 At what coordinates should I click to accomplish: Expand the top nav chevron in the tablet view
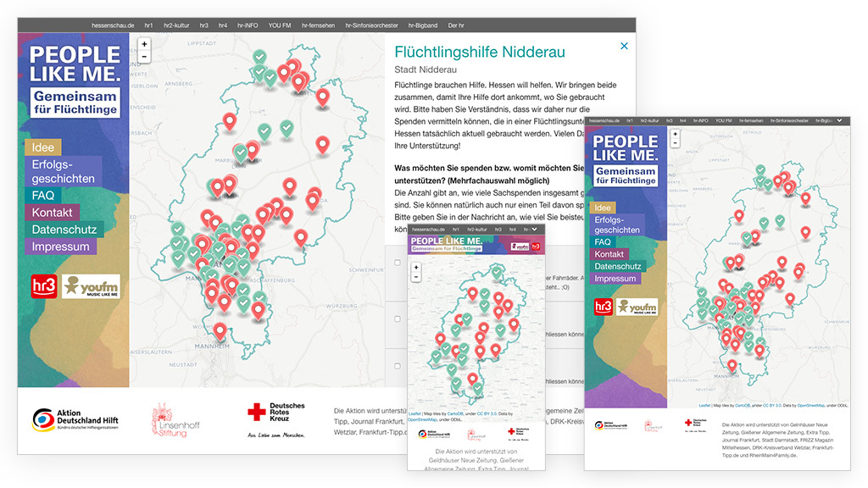838,121
